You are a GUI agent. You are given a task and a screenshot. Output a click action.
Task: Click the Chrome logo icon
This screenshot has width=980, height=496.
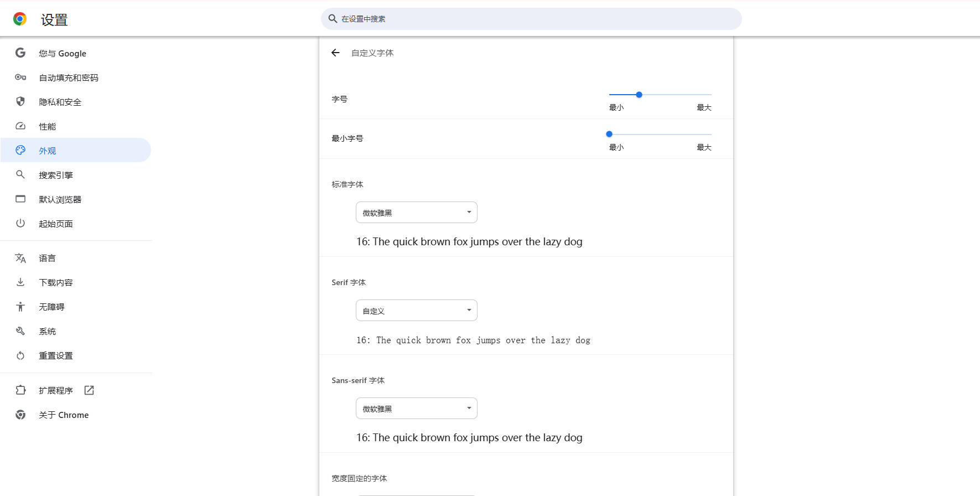(x=20, y=19)
